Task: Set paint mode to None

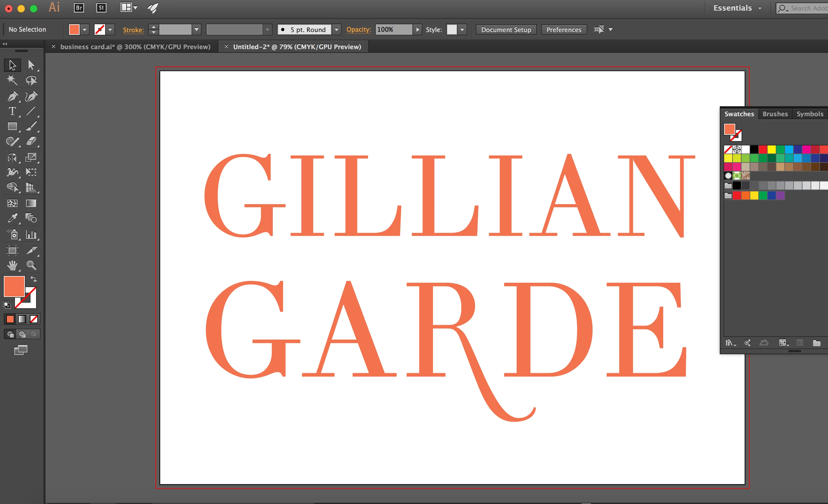Action: pos(34,319)
